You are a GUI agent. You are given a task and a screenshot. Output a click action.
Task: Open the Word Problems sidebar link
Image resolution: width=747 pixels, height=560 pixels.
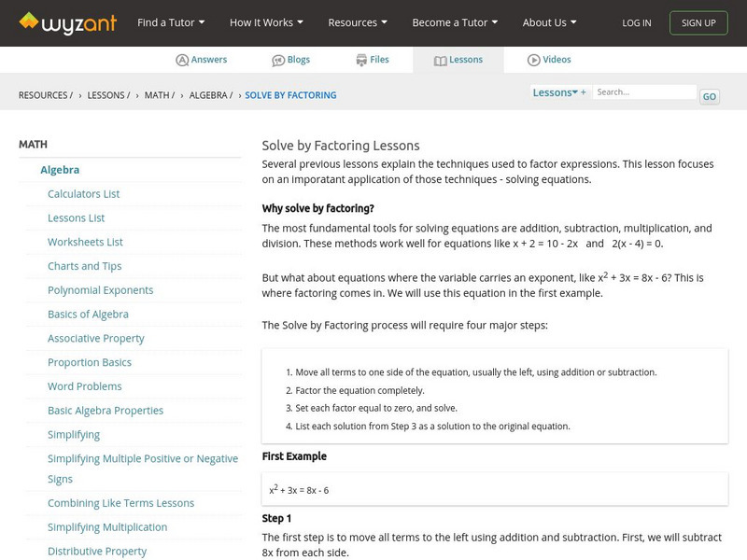85,386
